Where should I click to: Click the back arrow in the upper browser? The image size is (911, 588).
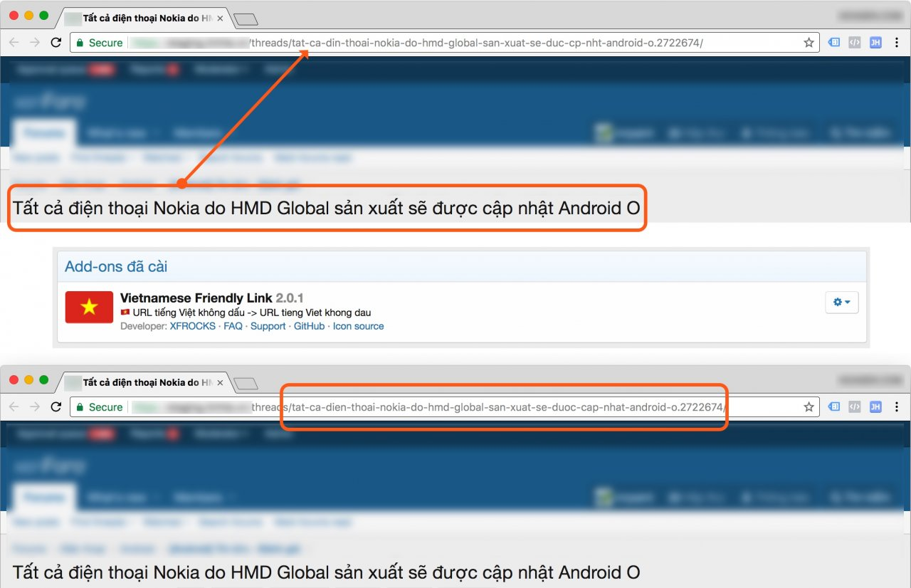click(x=14, y=43)
